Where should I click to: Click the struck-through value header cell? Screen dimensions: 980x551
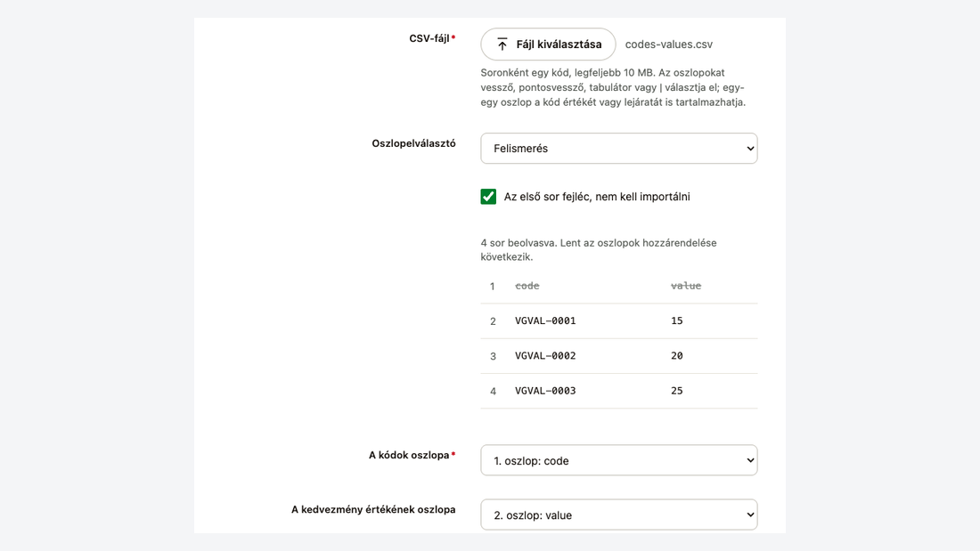click(686, 286)
